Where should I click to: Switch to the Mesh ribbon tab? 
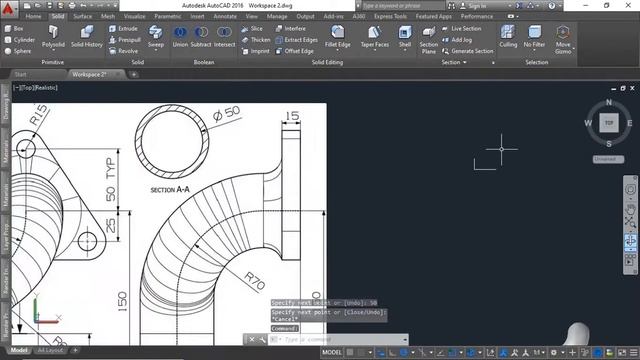(108, 16)
